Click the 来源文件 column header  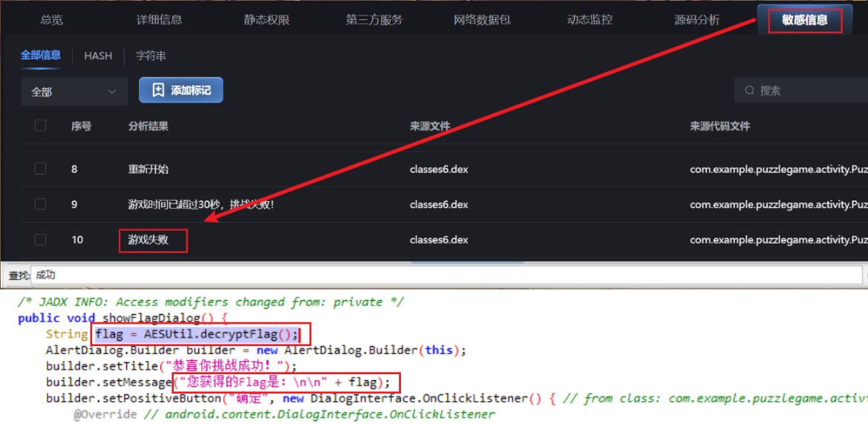(430, 126)
